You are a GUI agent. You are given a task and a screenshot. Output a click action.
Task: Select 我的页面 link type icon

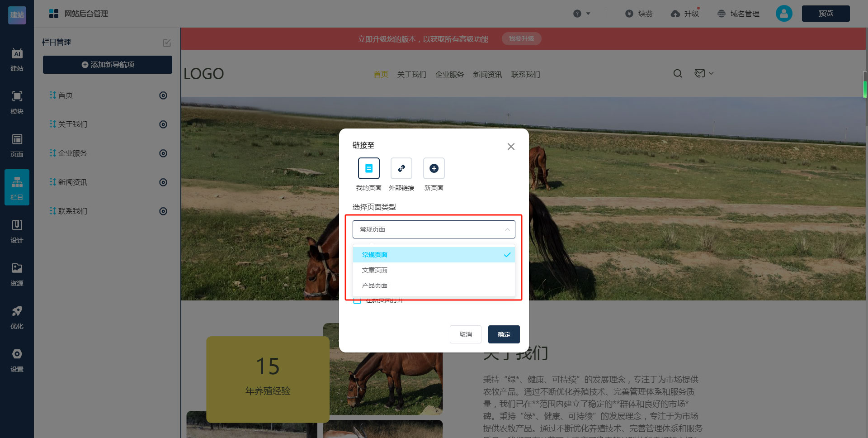pos(369,168)
